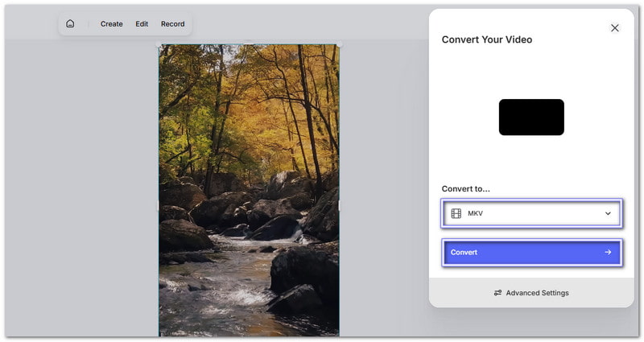Viewport: 644px width, 342px height.
Task: Click the right arrow icon on Convert
Action: (608, 252)
